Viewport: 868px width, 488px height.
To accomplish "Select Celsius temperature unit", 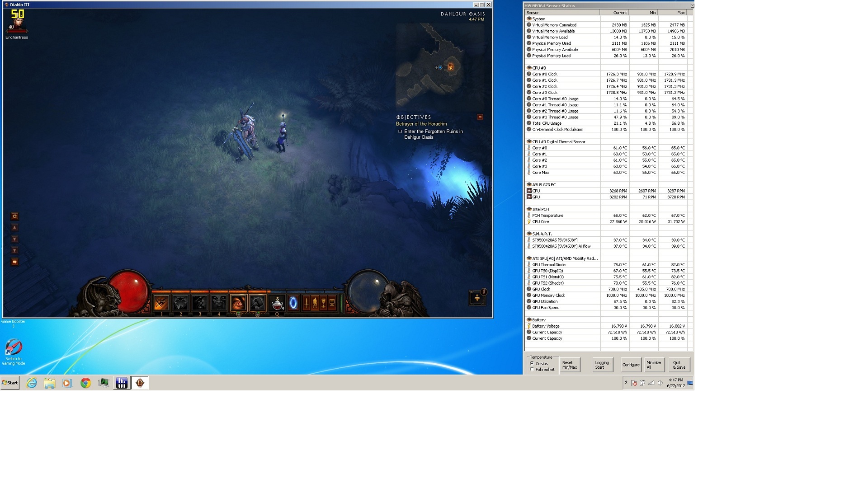I will point(539,363).
